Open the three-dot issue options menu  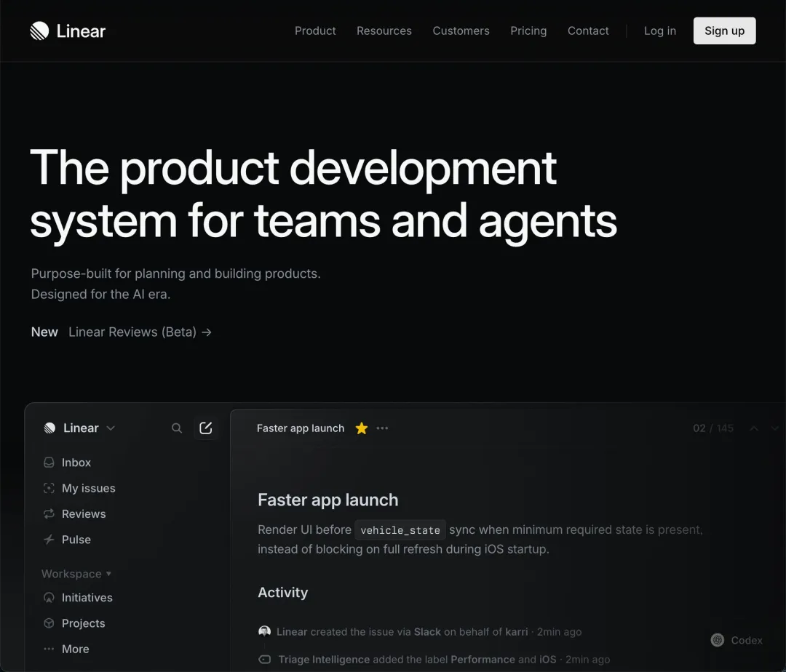383,428
